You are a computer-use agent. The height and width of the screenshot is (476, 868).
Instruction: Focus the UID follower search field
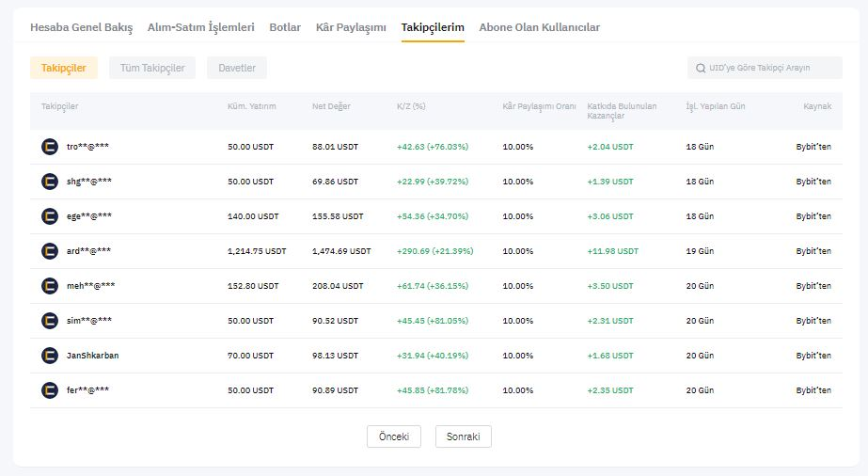click(x=765, y=68)
